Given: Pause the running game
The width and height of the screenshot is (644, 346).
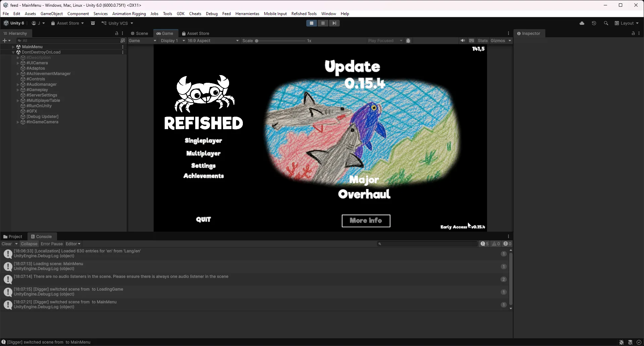Looking at the screenshot, I should (323, 23).
